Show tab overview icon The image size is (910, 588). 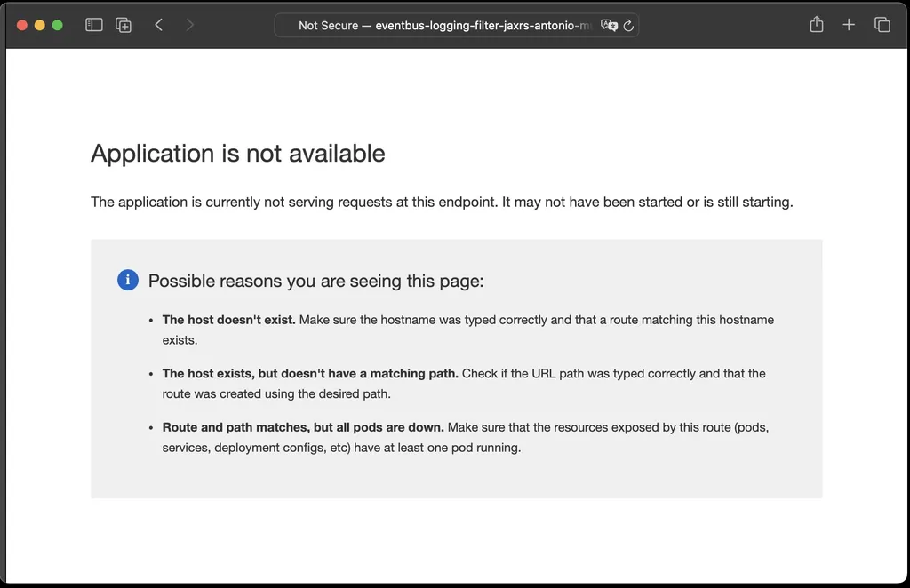click(x=882, y=25)
